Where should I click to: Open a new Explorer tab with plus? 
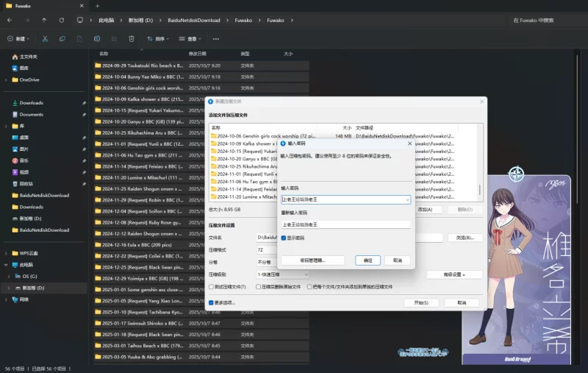click(97, 6)
